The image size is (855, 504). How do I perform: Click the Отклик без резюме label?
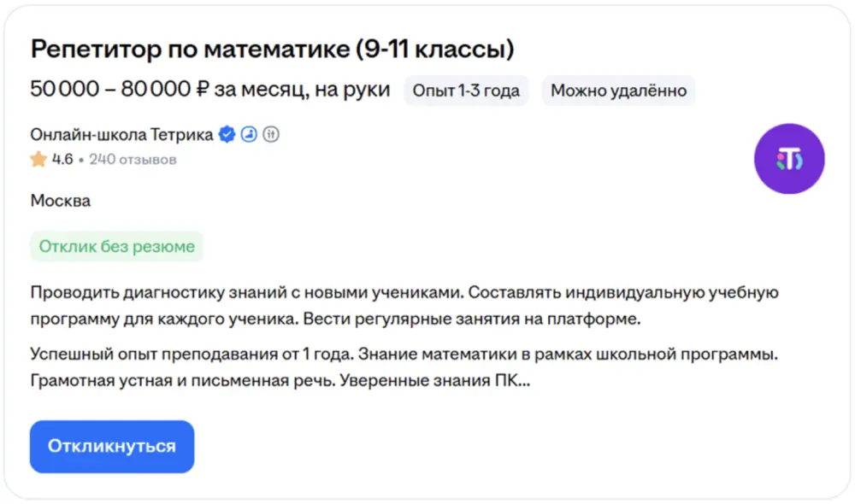click(x=117, y=247)
